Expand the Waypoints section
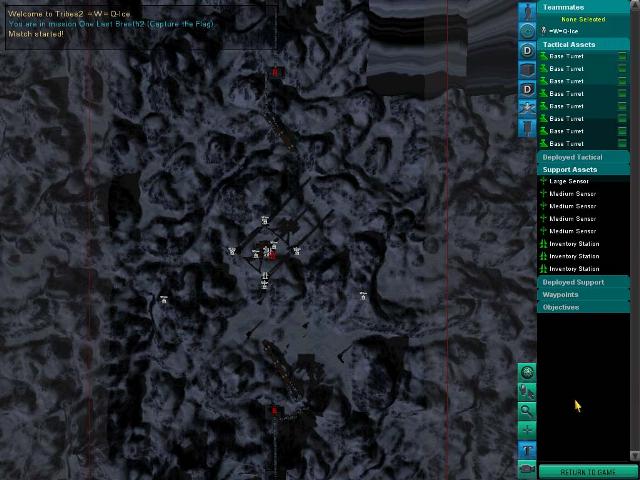The width and height of the screenshot is (640, 480). pyautogui.click(x=583, y=294)
